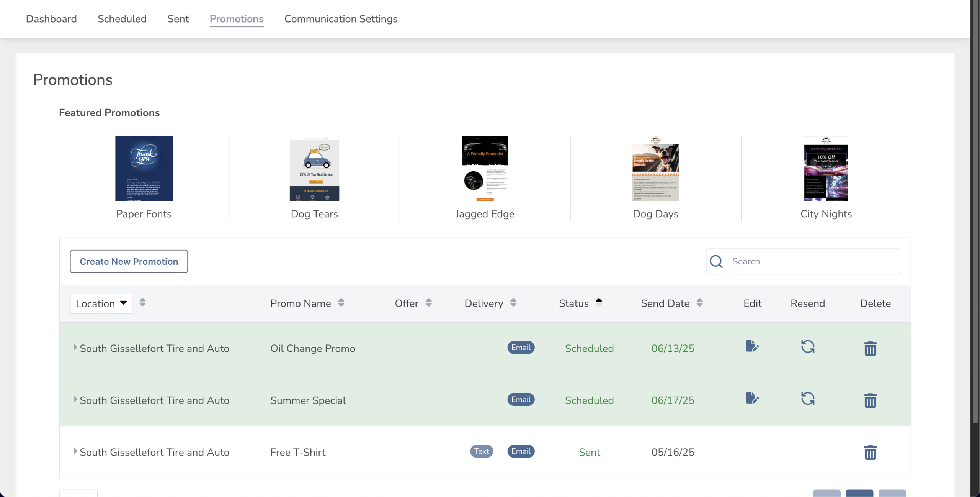Open the Location dropdown filter

point(101,304)
